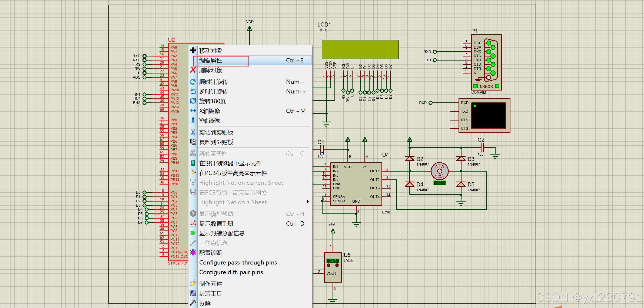Screen dimensions: 644x308
Task: Click the bug icon for configuration diagnostics
Action: click(x=193, y=253)
